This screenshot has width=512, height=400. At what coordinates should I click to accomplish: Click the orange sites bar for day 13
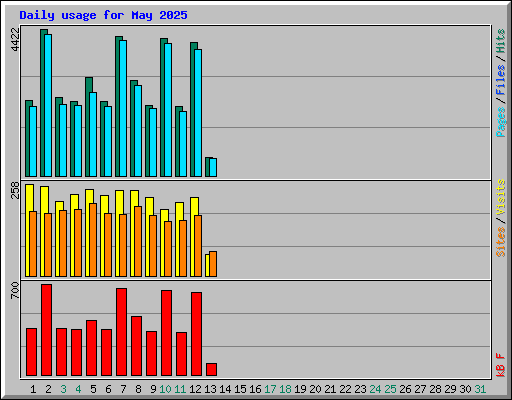(213, 264)
